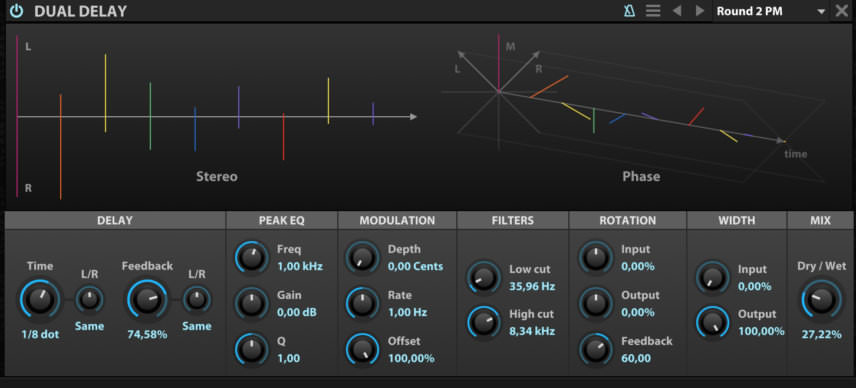Click the PEAK EQ section header
The width and height of the screenshot is (856, 388).
282,220
